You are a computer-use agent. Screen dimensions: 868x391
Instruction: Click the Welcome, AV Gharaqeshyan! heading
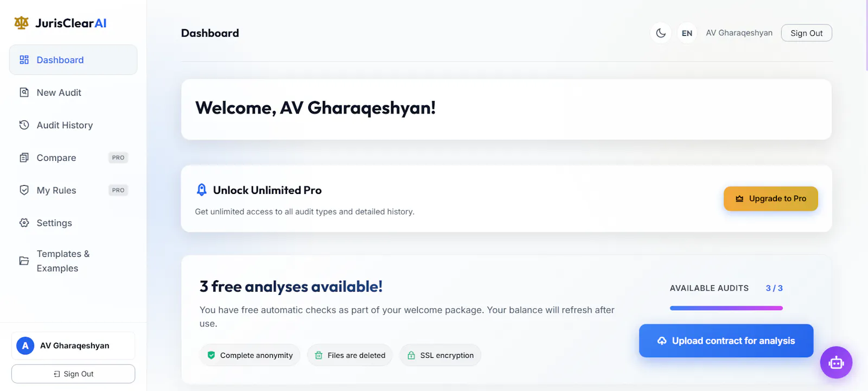pyautogui.click(x=316, y=108)
